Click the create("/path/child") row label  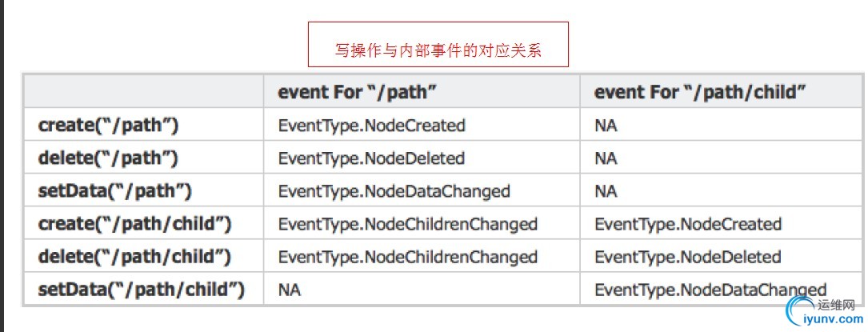click(134, 224)
